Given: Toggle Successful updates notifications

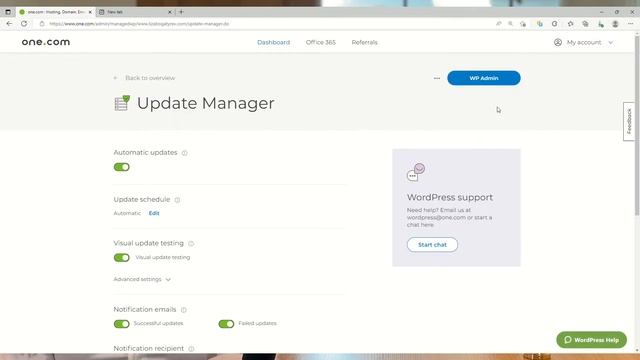Looking at the screenshot, I should (x=122, y=324).
